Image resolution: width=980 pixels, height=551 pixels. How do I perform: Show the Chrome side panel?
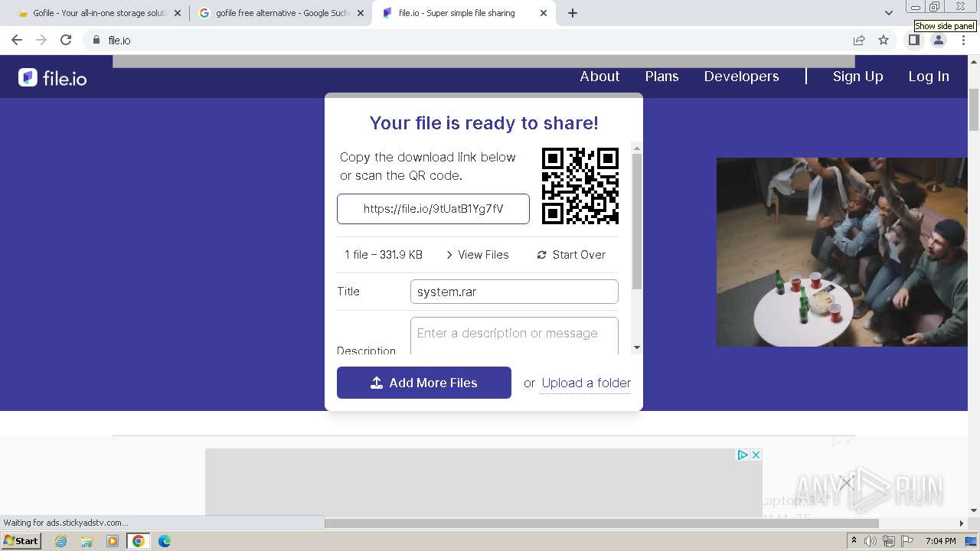click(913, 40)
